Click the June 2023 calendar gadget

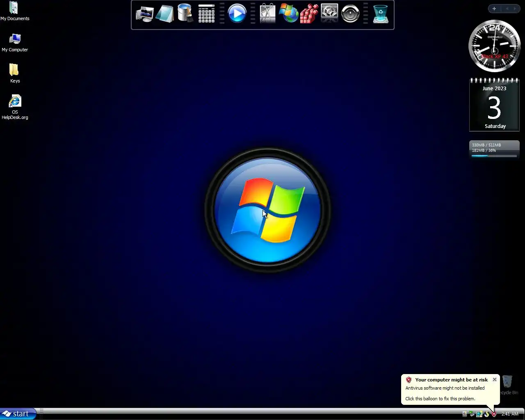pos(494,105)
